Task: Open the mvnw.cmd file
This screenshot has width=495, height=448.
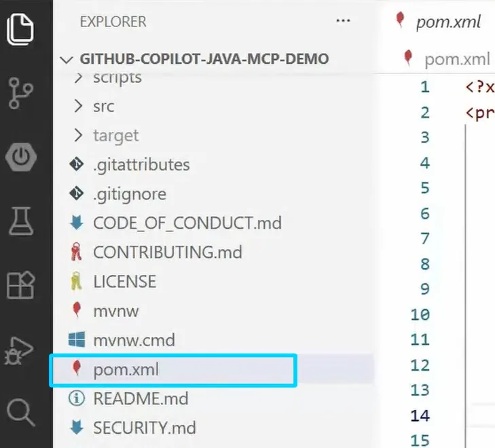Action: click(x=134, y=340)
